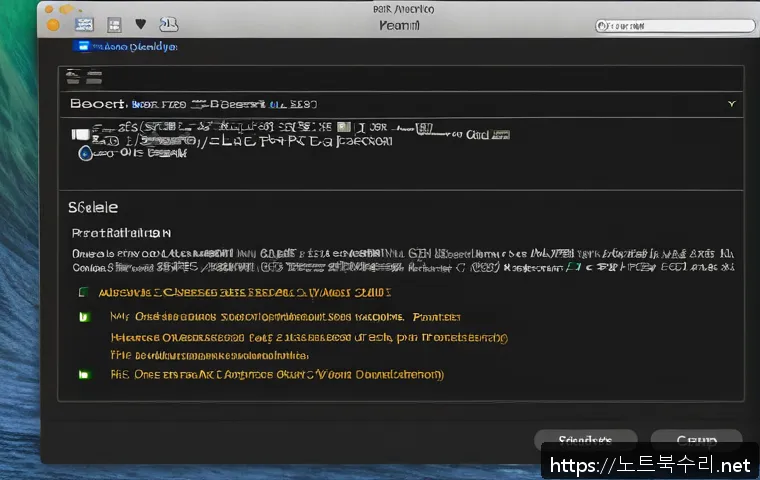Toggle the second green checkbox starting with 'Nf'

(x=83, y=316)
